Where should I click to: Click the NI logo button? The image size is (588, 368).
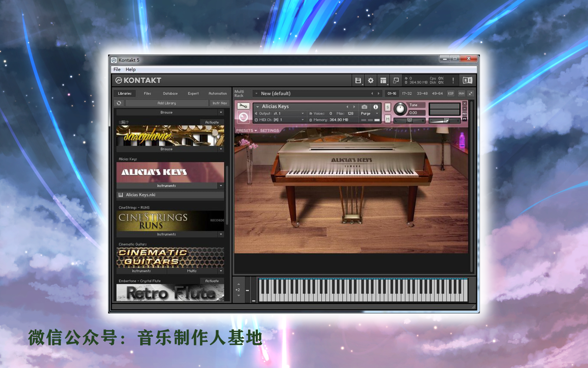click(467, 80)
